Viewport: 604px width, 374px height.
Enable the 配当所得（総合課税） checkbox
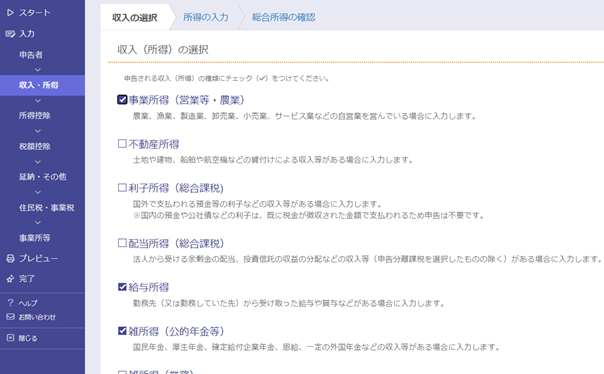[x=122, y=243]
